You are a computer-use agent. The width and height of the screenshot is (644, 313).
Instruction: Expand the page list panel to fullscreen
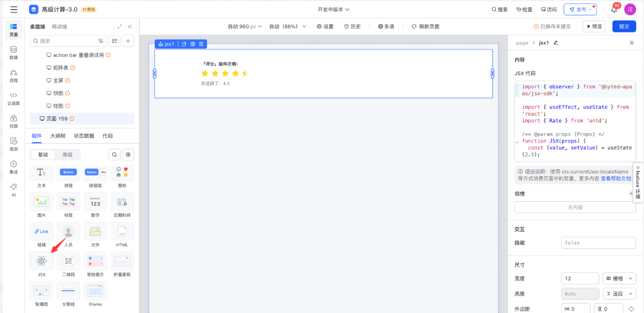[x=120, y=27]
